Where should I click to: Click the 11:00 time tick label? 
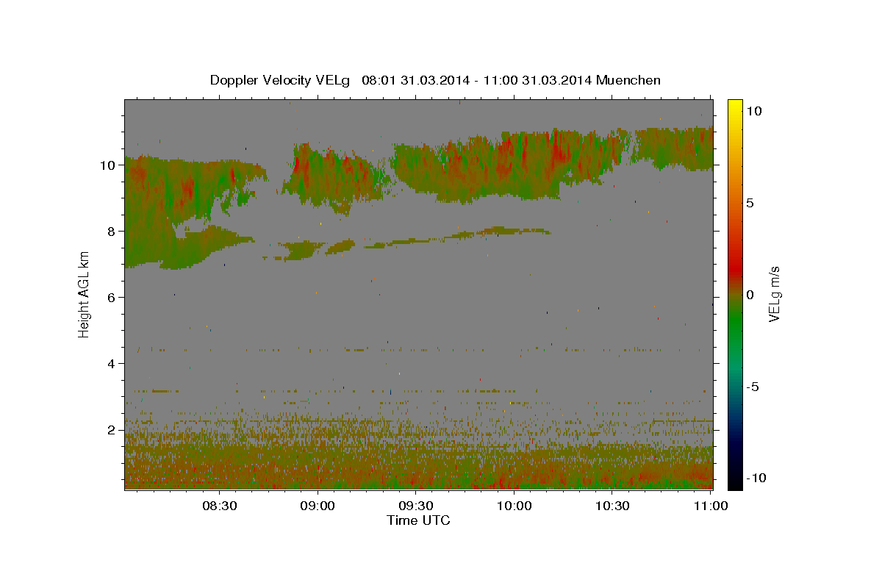click(710, 506)
